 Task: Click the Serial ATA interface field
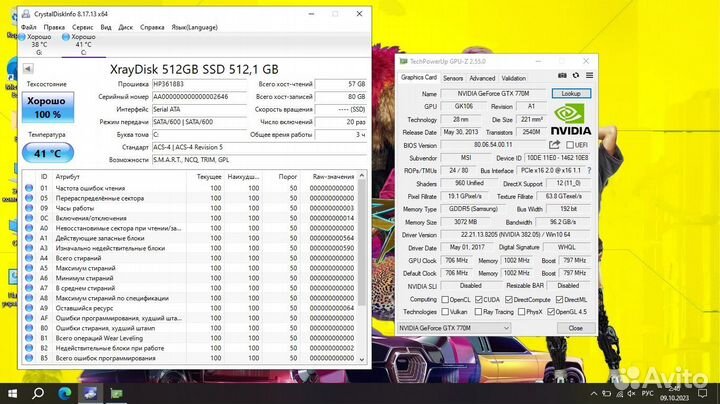pyautogui.click(x=199, y=109)
